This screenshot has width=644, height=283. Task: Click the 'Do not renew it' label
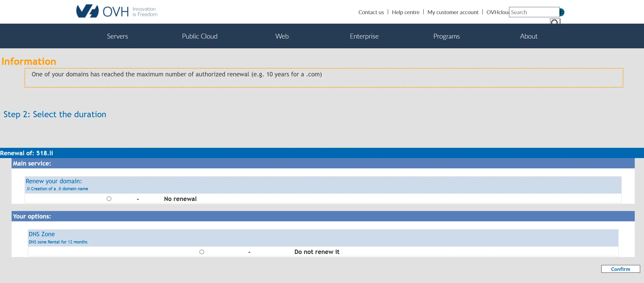click(x=317, y=252)
